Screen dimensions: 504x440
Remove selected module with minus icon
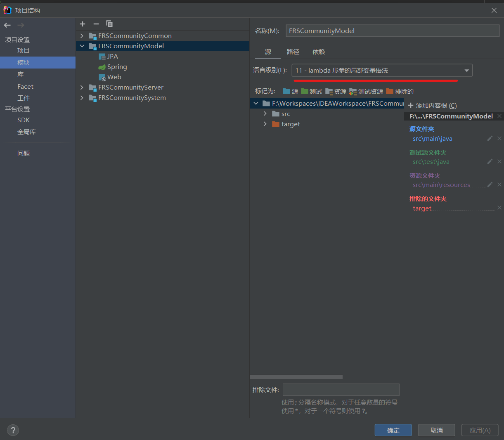(x=96, y=24)
